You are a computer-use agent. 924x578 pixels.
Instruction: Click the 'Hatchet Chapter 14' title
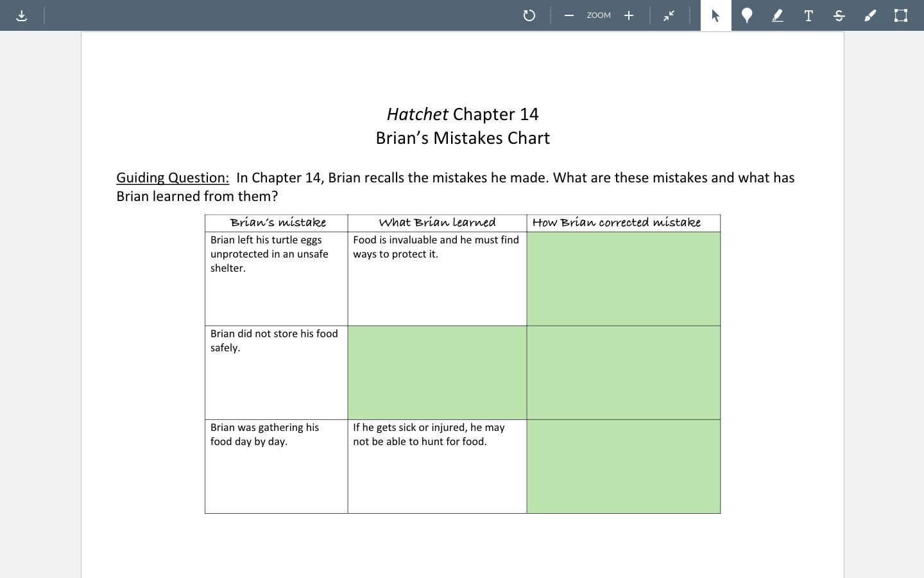click(463, 114)
